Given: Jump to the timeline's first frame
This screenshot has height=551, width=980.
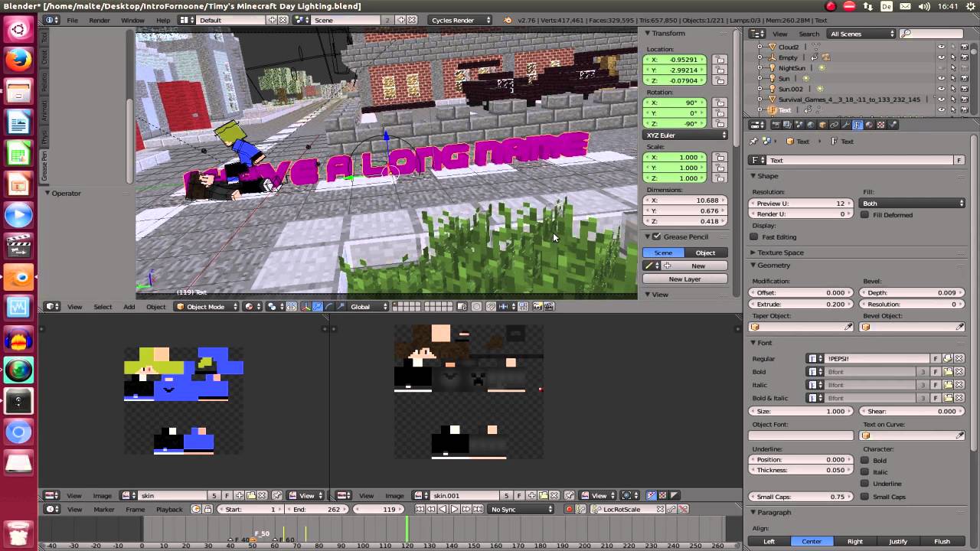Looking at the screenshot, I should [420, 509].
